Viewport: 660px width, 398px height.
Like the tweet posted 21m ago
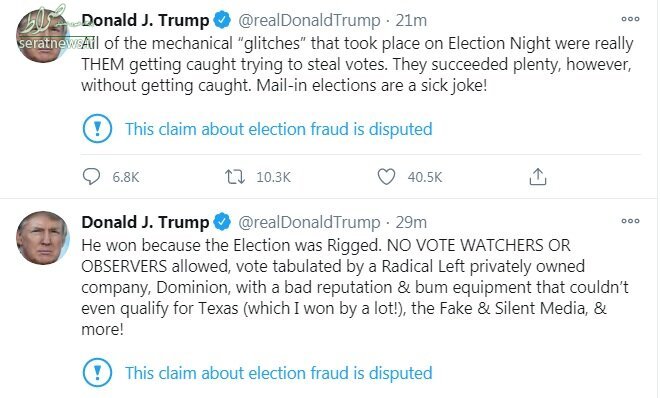coord(386,177)
